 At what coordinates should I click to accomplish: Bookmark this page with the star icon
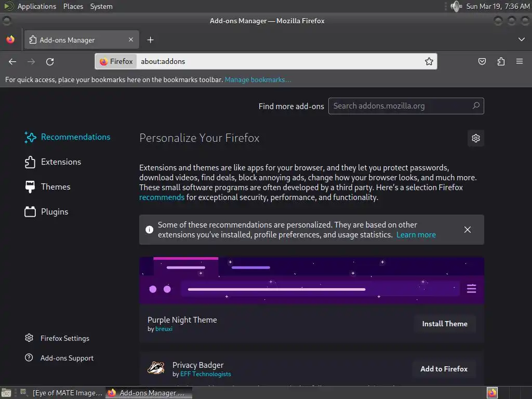[429, 61]
